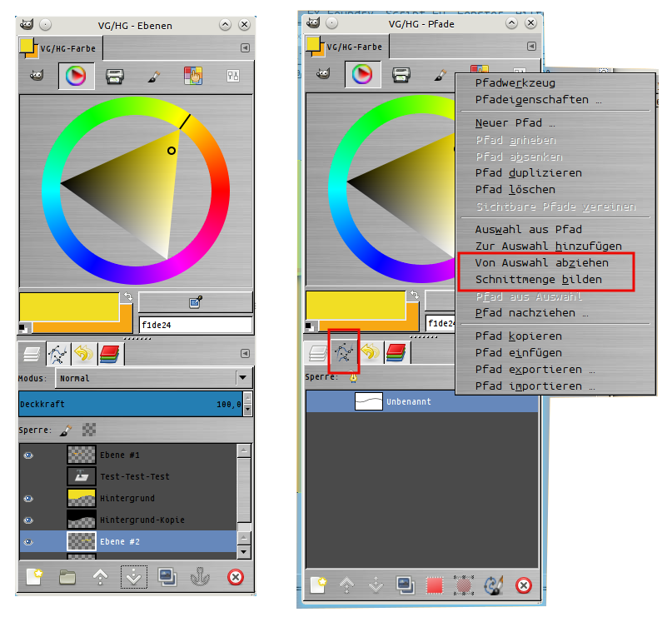Raise the selected layer in Ebenen window
Viewport: 672px width, 622px height.
pos(100,577)
